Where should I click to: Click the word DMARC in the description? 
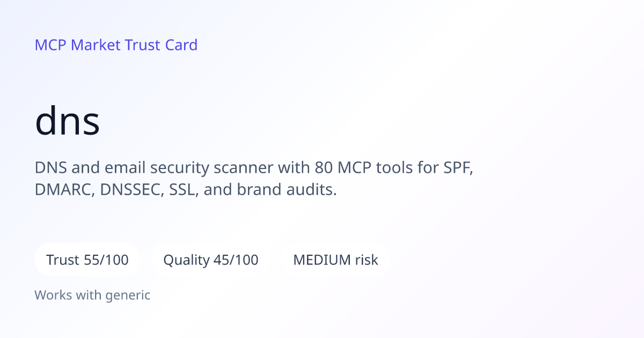point(64,189)
